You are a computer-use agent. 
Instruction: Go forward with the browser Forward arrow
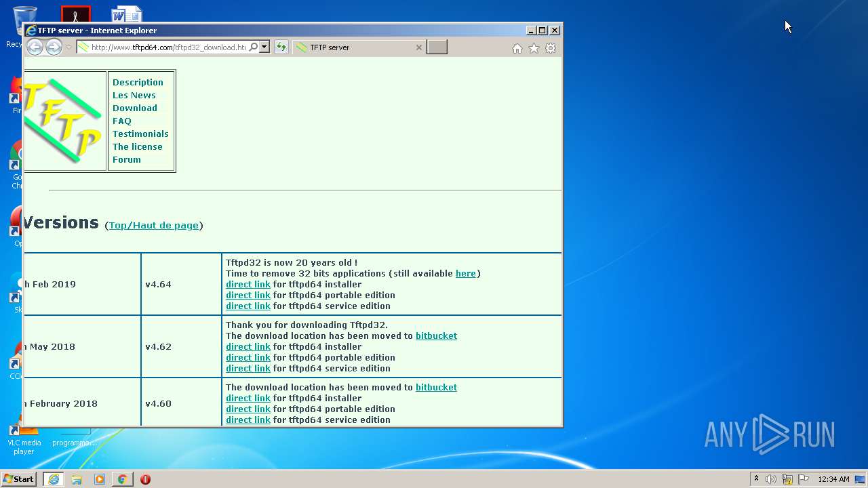coord(54,47)
